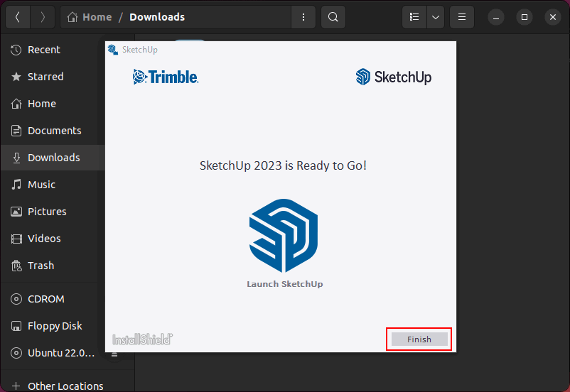Image resolution: width=570 pixels, height=392 pixels.
Task: Open the path bar three-dot menu
Action: [x=303, y=17]
